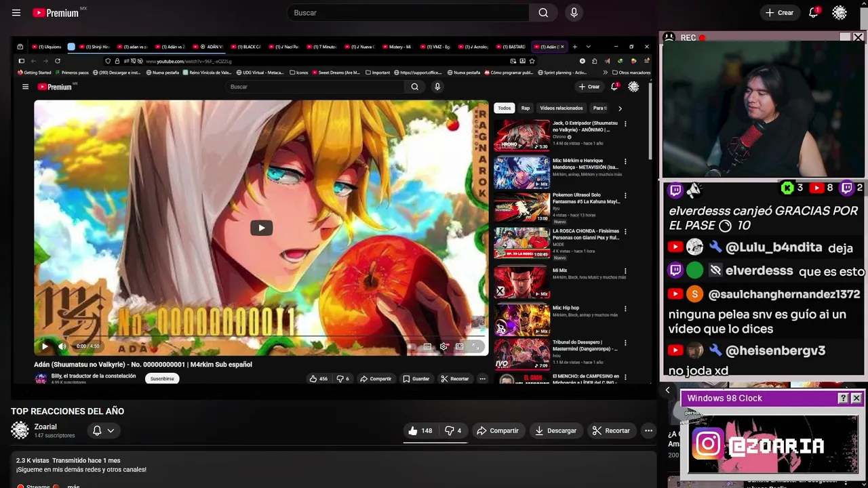This screenshot has height=488, width=868.
Task: Open more menu right of inner Recortar
Action: coord(482,378)
